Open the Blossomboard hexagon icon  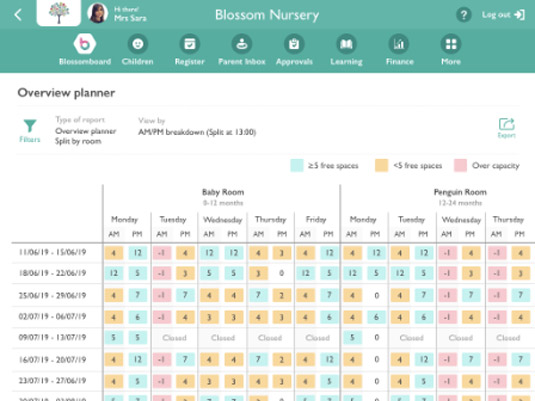pyautogui.click(x=85, y=44)
